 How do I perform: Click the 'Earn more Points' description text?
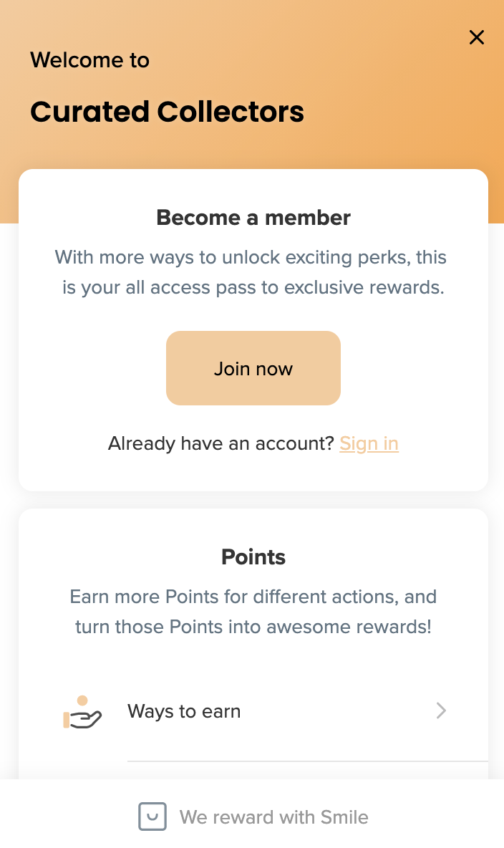253,597
